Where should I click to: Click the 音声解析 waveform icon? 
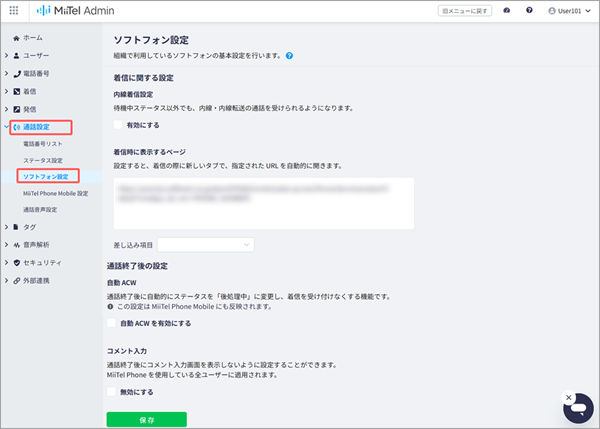click(16, 245)
